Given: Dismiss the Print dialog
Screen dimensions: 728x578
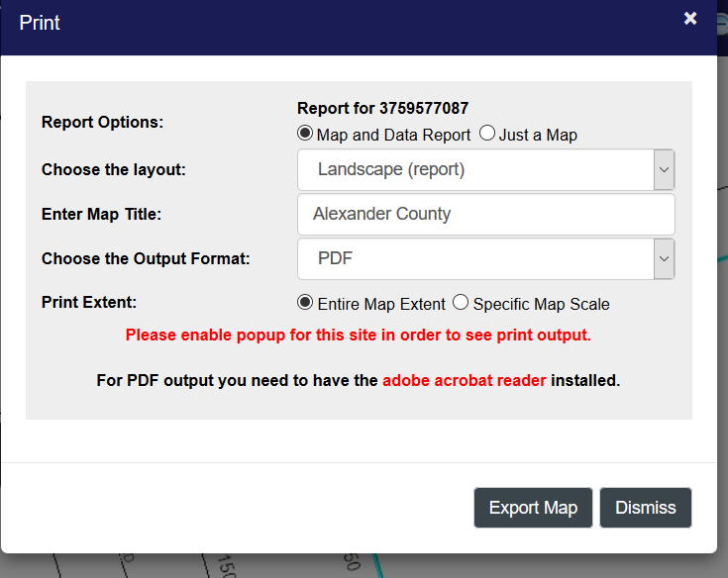Looking at the screenshot, I should pyautogui.click(x=645, y=508).
